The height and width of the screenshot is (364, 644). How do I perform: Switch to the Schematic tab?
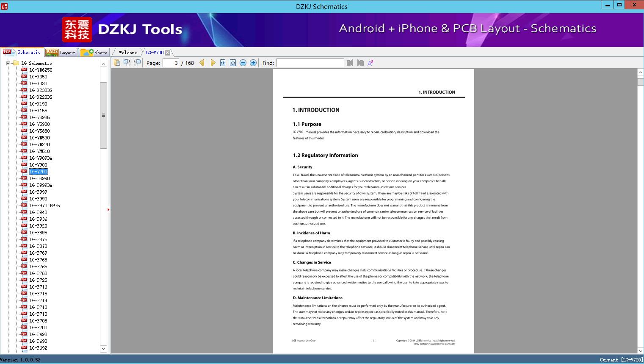coord(22,52)
